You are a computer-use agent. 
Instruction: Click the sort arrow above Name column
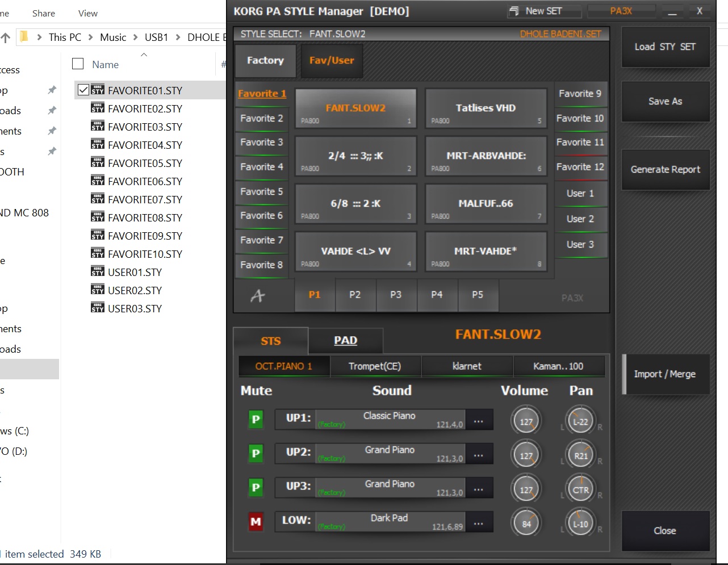pos(144,55)
